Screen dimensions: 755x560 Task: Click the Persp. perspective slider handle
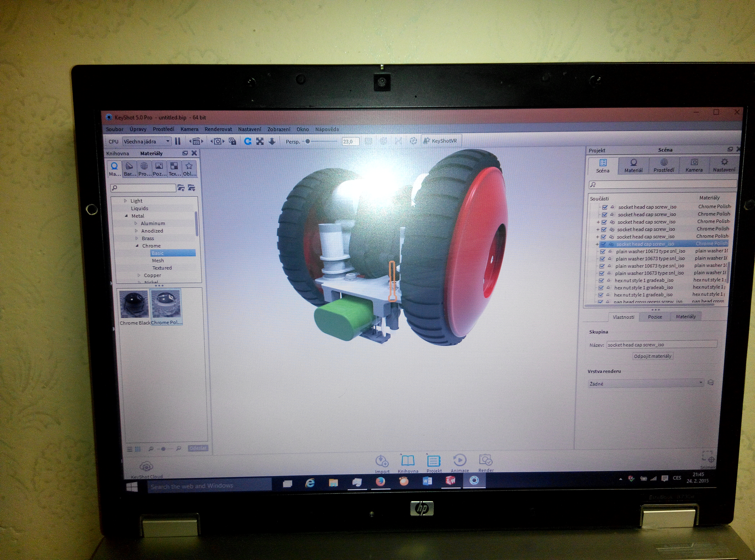tap(308, 141)
